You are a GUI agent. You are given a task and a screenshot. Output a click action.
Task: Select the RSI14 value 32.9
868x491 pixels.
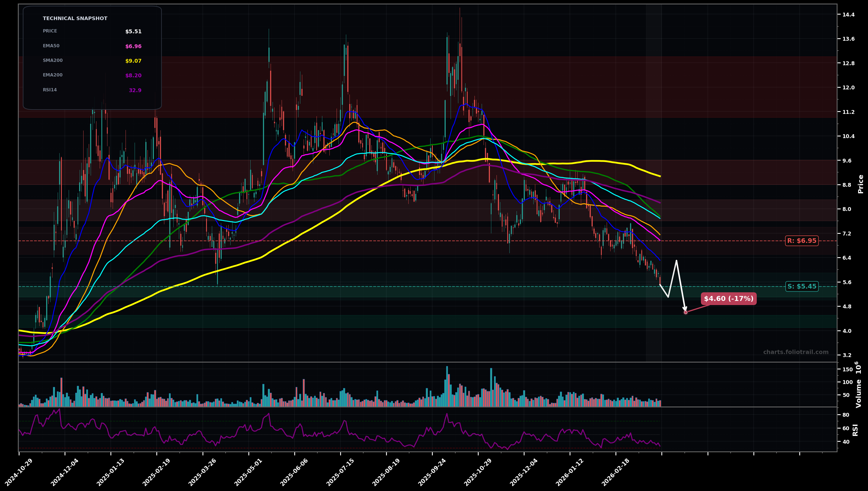135,90
